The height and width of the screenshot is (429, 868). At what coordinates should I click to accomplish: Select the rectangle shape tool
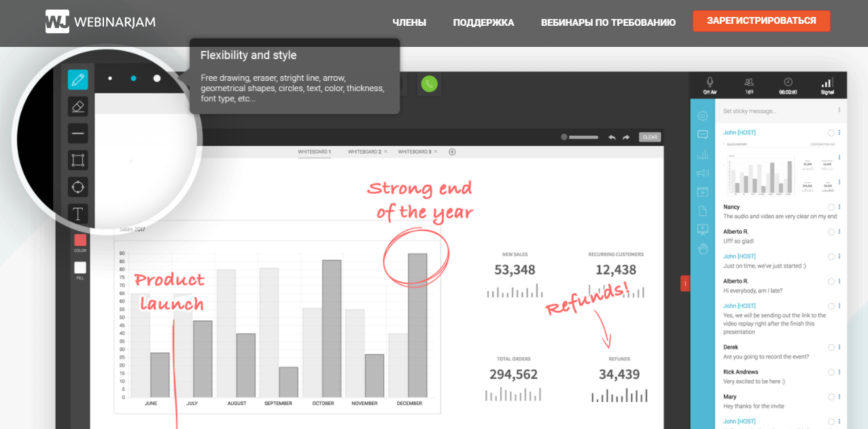coord(77,160)
